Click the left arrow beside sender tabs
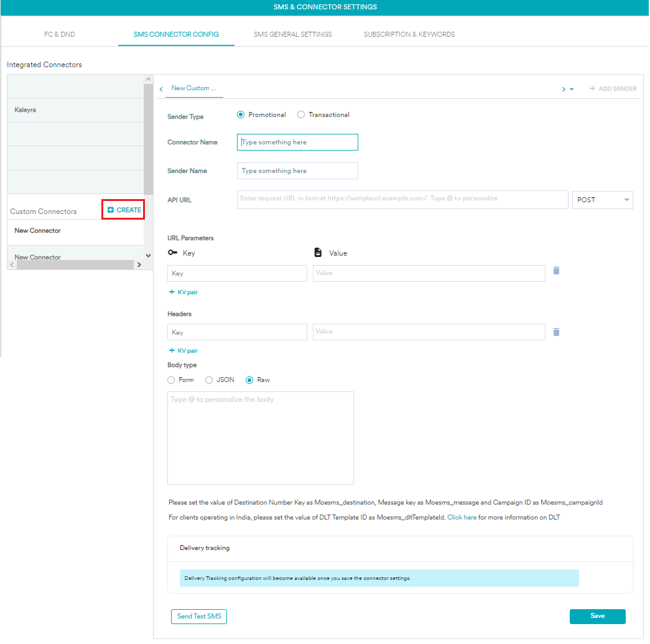 point(161,89)
